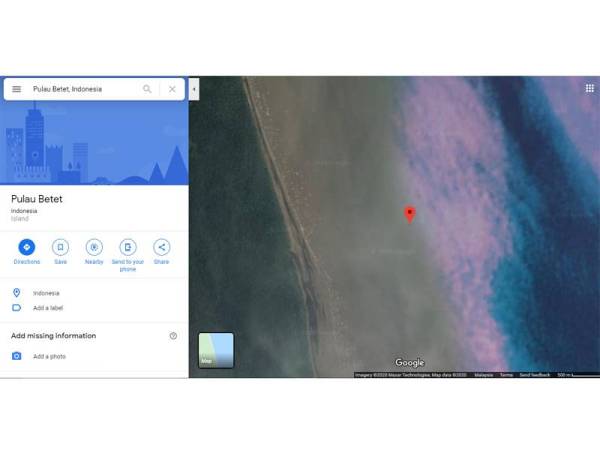
Task: Collapse the side panel arrow
Action: coord(194,89)
